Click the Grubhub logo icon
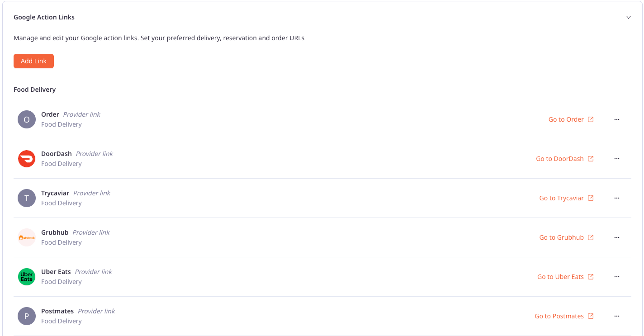 click(27, 237)
